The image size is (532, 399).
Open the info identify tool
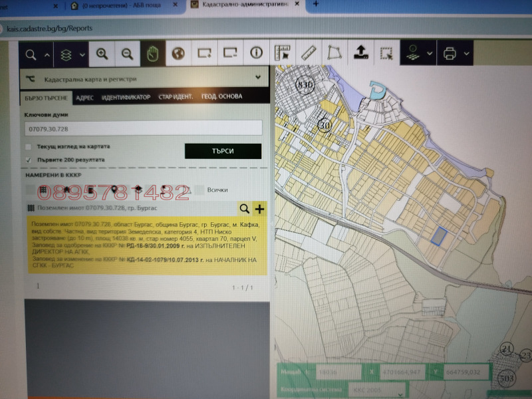(x=256, y=53)
